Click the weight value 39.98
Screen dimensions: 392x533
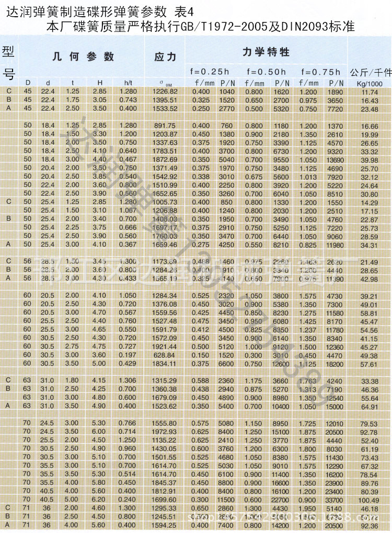(370, 160)
